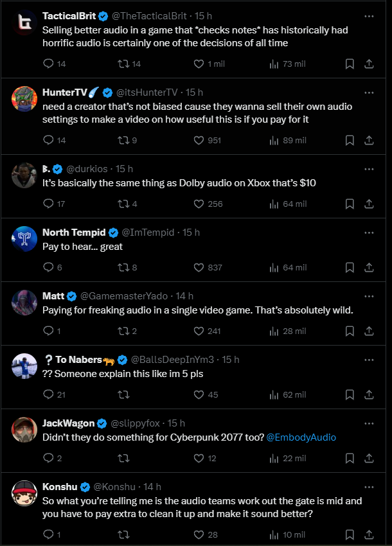This screenshot has width=392, height=546.
Task: Bookmark North Tempid's tweet
Action: tap(350, 267)
